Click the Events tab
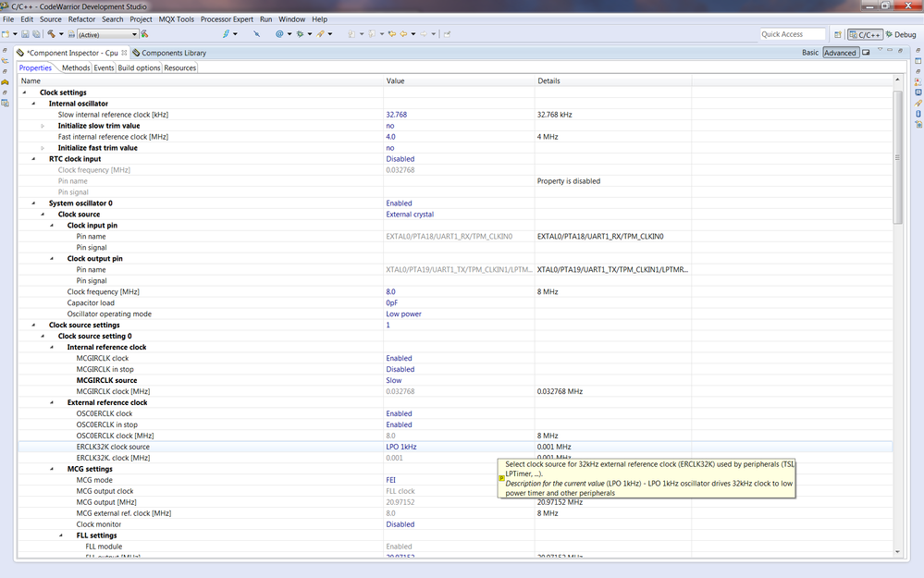This screenshot has height=578, width=924. tap(104, 68)
